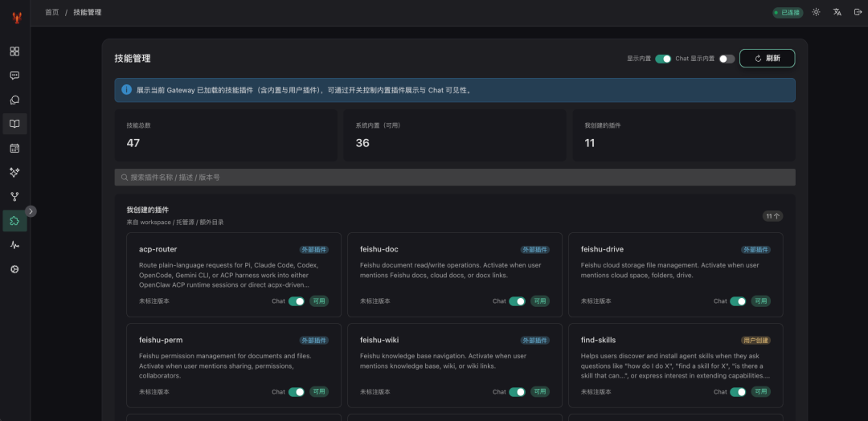Click the blue info icon in banner
The image size is (868, 421).
[127, 90]
